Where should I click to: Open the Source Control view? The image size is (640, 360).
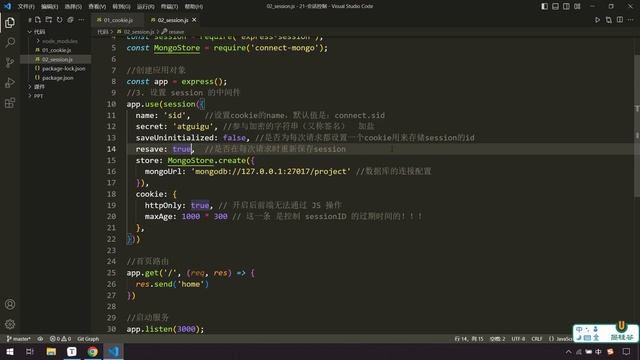(10, 62)
